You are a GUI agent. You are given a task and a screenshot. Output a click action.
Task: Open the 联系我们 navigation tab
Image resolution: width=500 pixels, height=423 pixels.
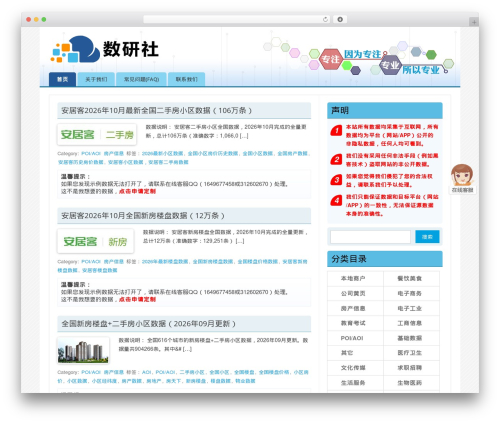point(187,79)
